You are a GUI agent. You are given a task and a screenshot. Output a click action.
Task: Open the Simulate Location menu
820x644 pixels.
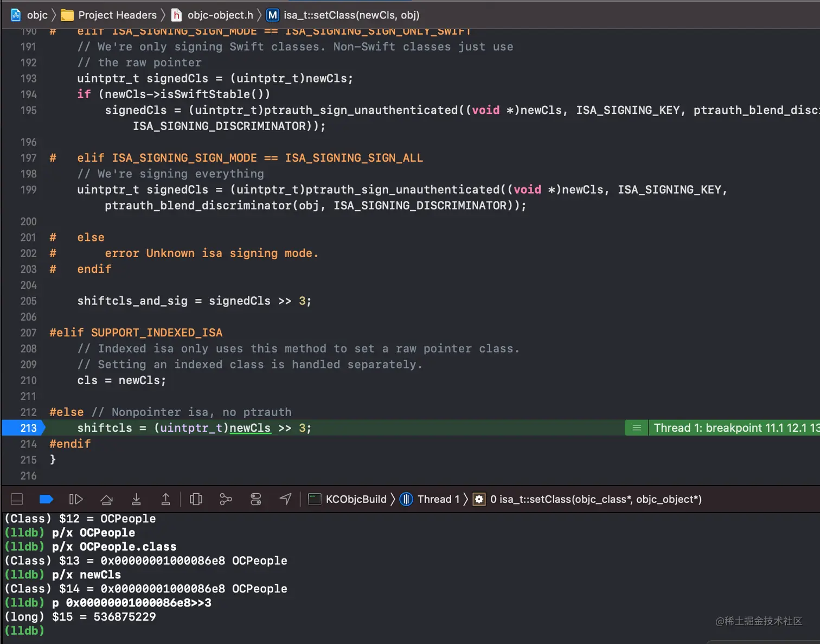[286, 499]
